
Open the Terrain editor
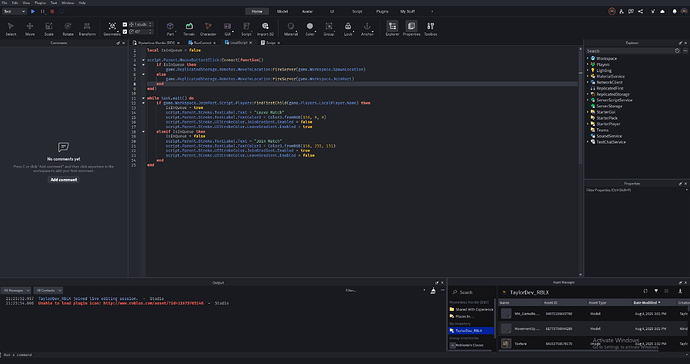point(189,29)
